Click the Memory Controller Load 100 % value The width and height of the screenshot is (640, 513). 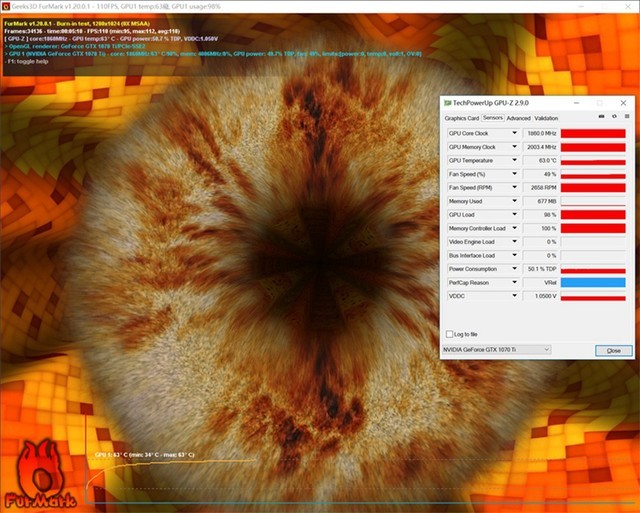coord(540,228)
